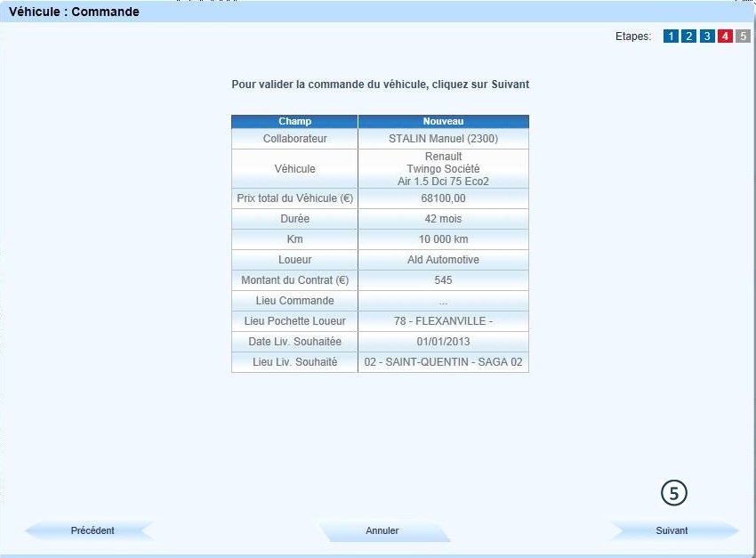Viewport: 756px width, 558px height.
Task: Cancel the order with Annuler
Action: (382, 530)
